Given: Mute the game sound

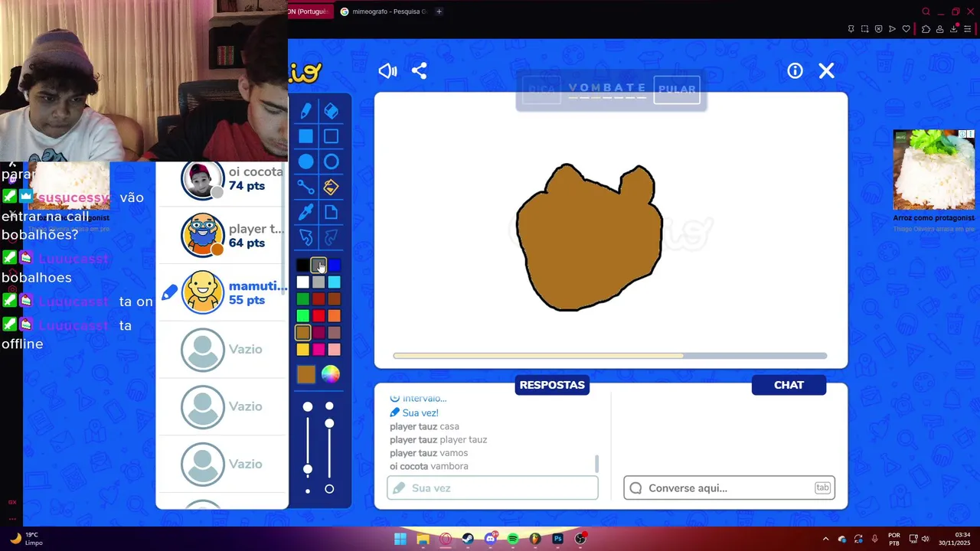Looking at the screenshot, I should click(387, 71).
